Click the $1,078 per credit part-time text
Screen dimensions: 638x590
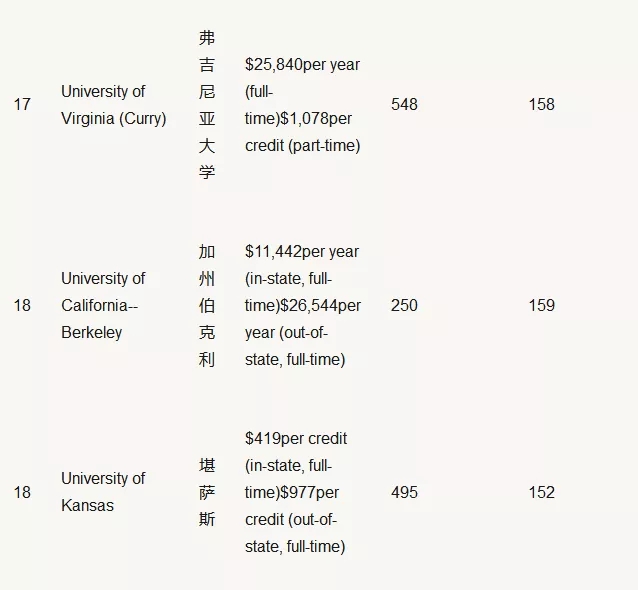coord(302,132)
